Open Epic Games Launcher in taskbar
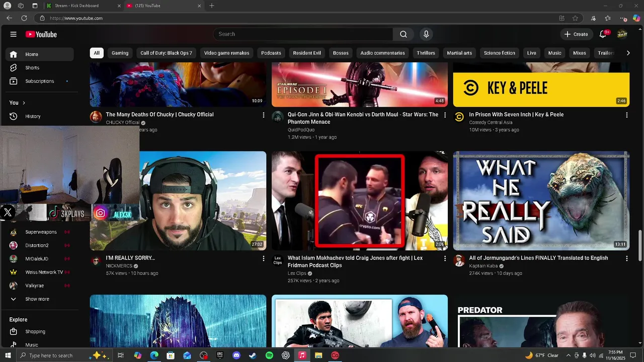Viewport: 644px width, 362px height. pyautogui.click(x=220, y=355)
